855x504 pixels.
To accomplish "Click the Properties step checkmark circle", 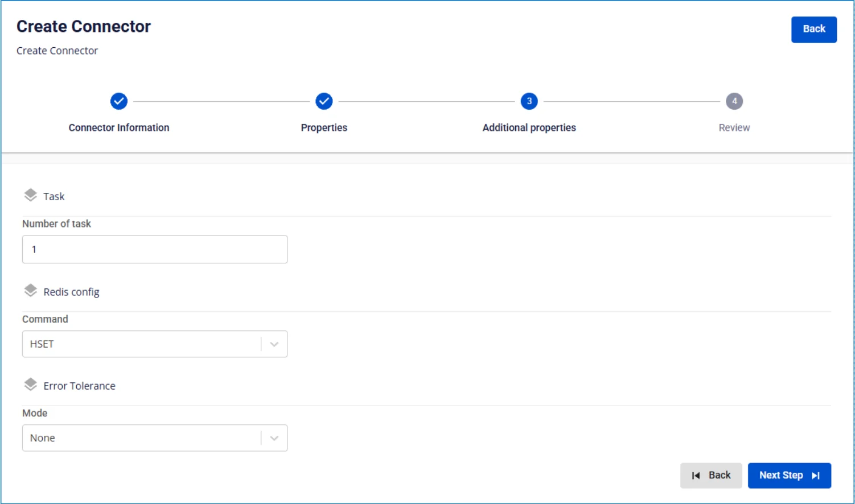I will pyautogui.click(x=324, y=101).
